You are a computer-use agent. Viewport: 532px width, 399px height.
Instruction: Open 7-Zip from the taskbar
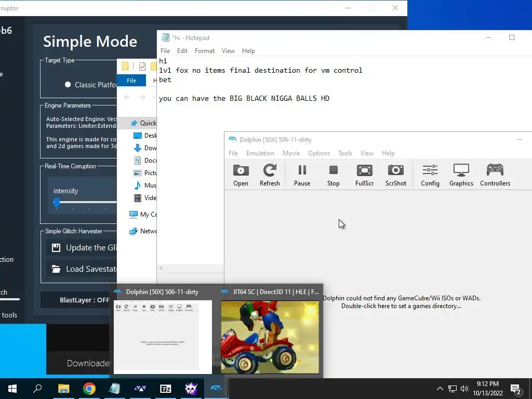[x=165, y=389]
